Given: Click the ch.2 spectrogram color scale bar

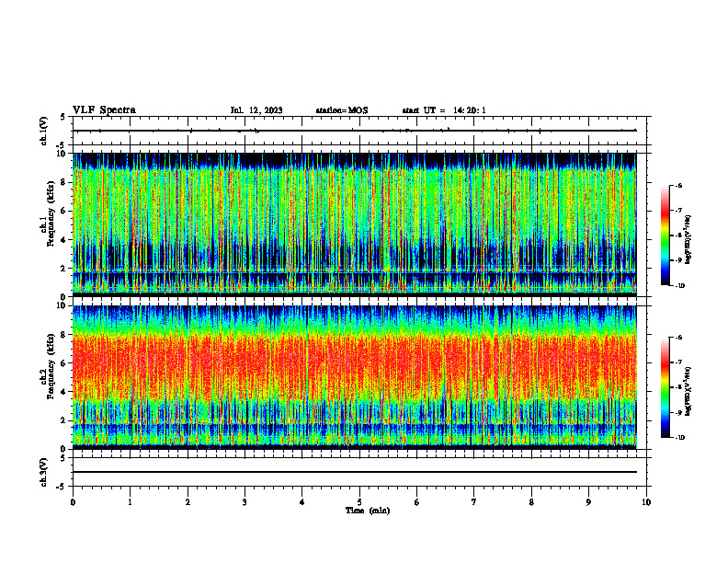Looking at the screenshot, I should click(665, 387).
